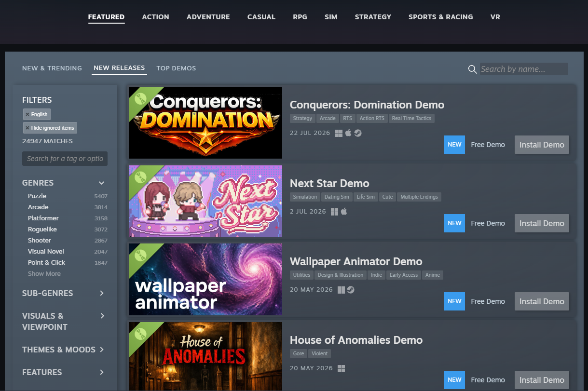Click the Design & Illustration tag
Screen dimensions: 588x391
[x=341, y=275]
